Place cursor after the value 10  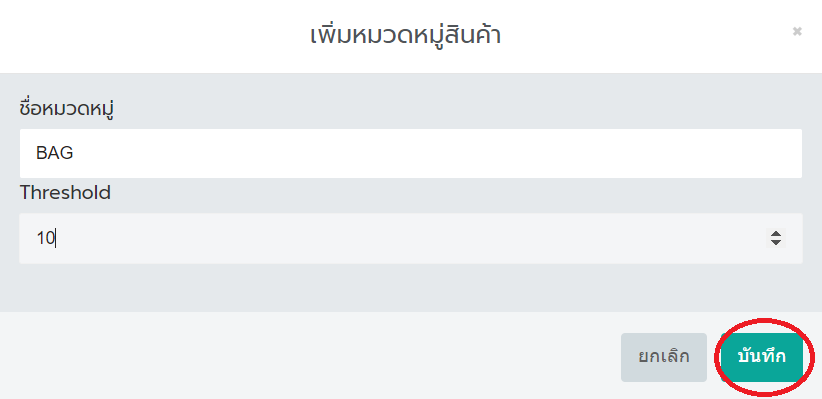(x=56, y=239)
